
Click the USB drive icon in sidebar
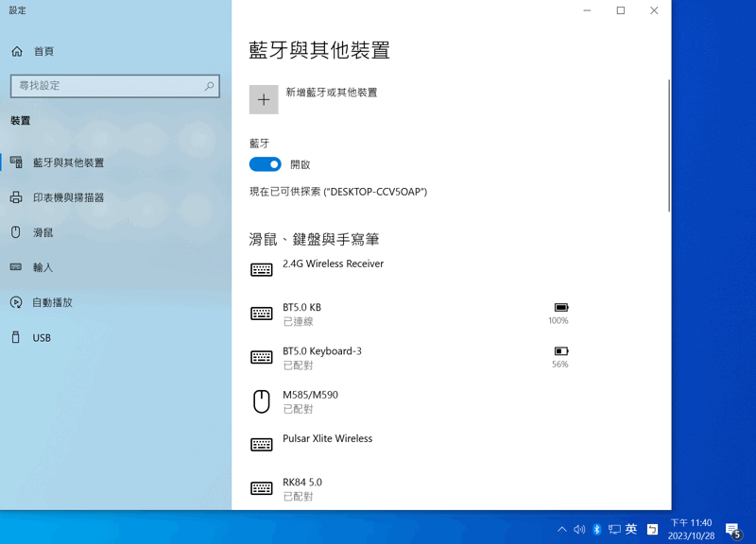click(16, 337)
